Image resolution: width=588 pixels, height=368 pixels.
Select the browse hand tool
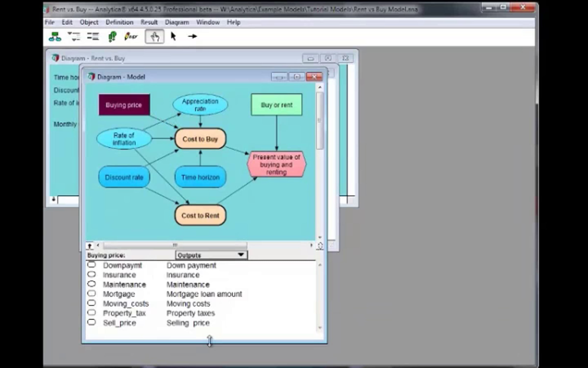pos(154,37)
